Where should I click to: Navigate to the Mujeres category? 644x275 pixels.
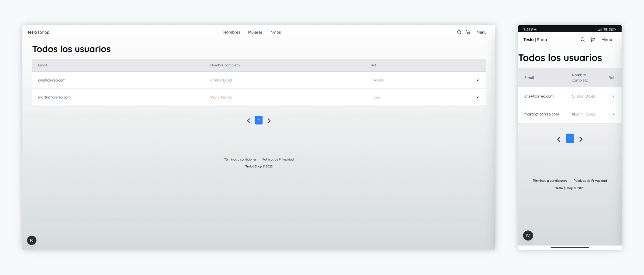[255, 32]
